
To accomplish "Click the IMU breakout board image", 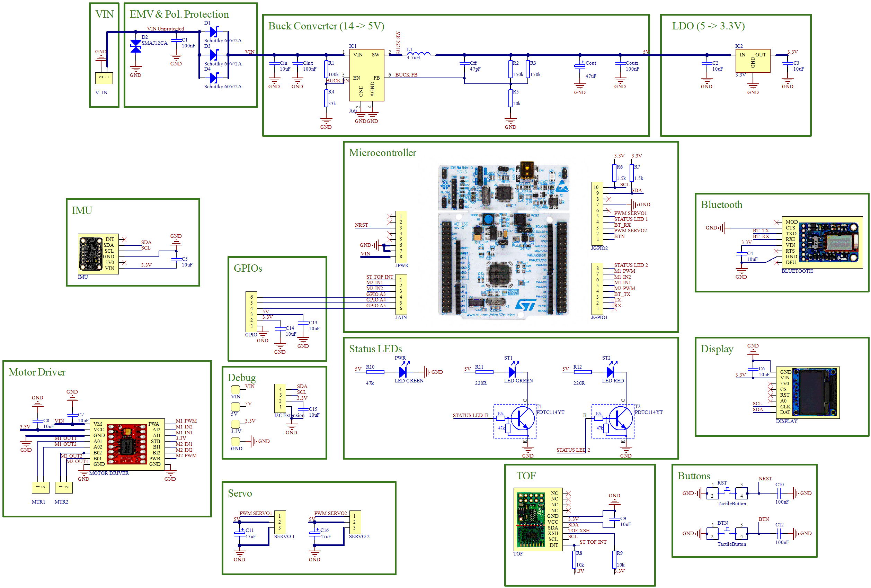I will coord(90,254).
